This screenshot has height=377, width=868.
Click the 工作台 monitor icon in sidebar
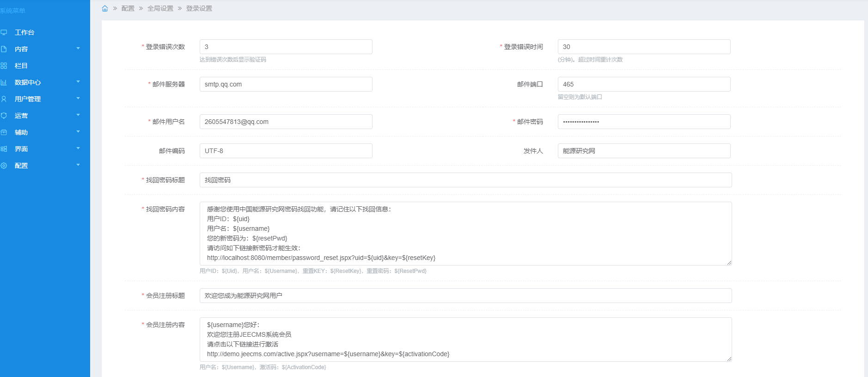point(4,32)
